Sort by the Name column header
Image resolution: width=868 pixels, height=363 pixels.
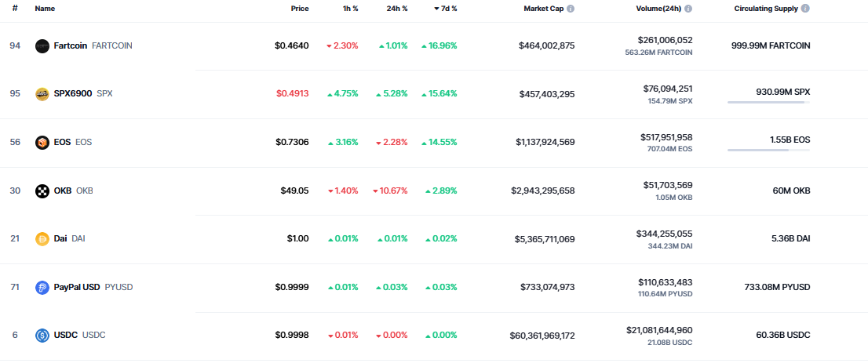[x=45, y=9]
